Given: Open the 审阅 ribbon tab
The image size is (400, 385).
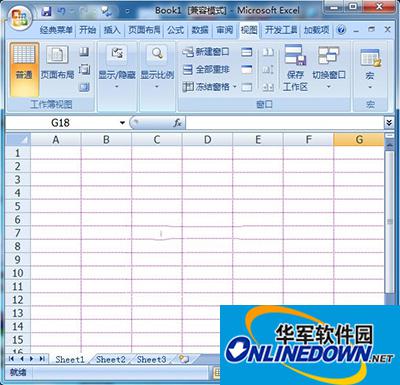Looking at the screenshot, I should coord(224,30).
